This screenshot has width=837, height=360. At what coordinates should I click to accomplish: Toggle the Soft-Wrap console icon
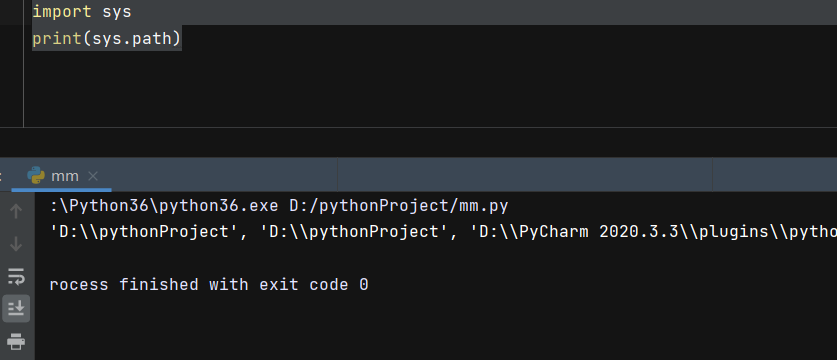click(16, 276)
